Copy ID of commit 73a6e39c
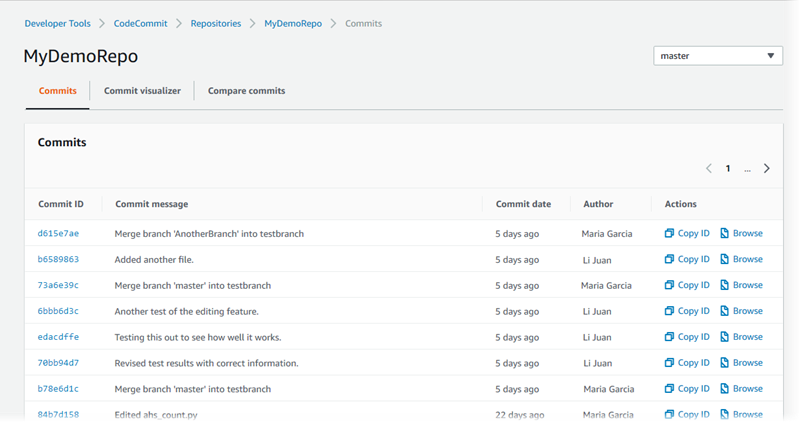 687,285
